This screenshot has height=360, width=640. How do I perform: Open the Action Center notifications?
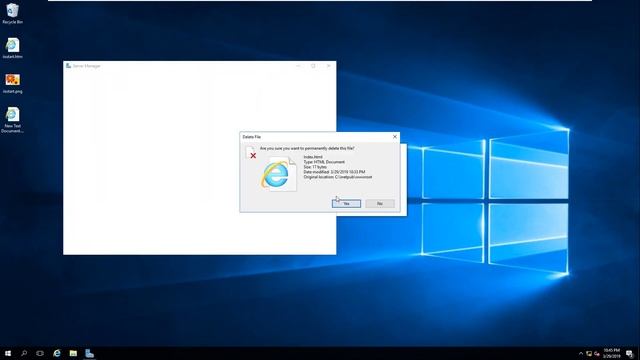click(x=630, y=353)
